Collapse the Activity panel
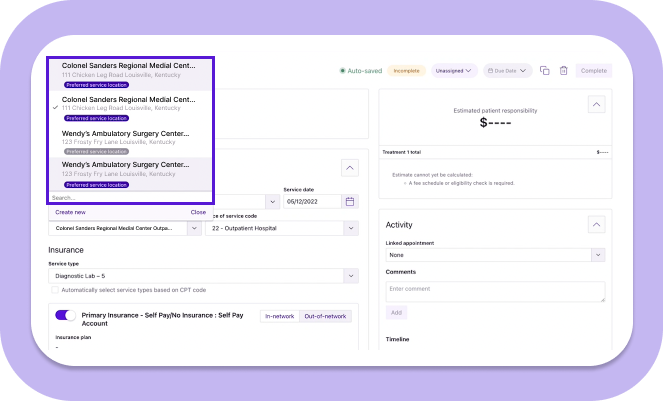 (x=596, y=225)
